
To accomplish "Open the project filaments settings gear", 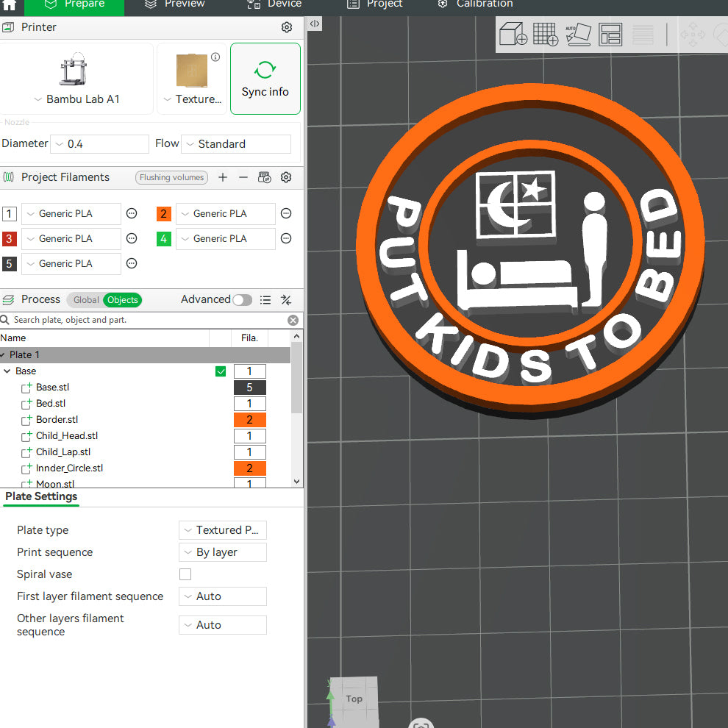I will click(286, 177).
